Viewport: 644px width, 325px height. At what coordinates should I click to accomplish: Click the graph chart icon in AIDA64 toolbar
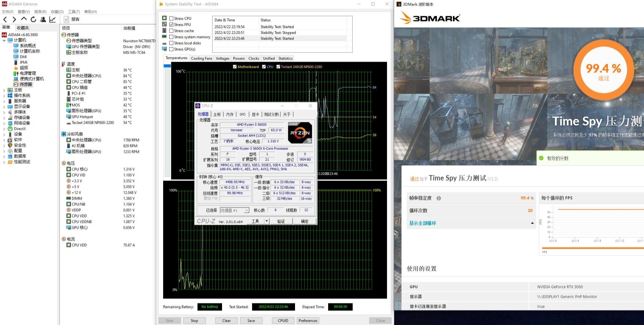pos(53,19)
